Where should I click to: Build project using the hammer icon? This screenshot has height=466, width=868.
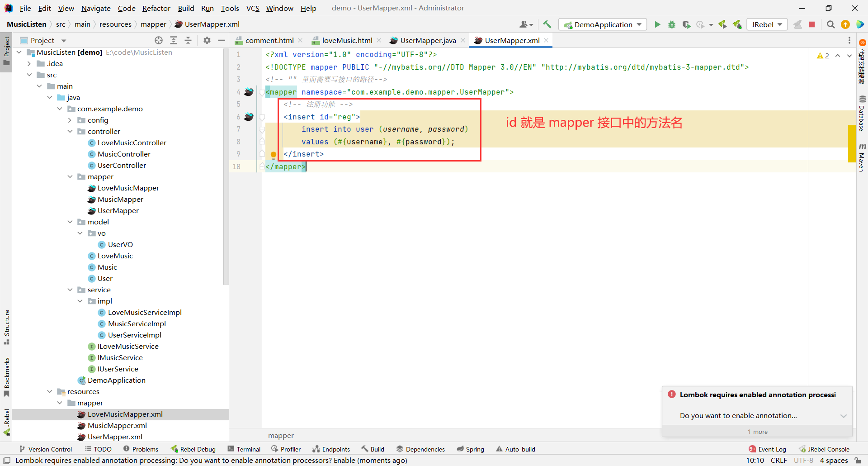547,24
